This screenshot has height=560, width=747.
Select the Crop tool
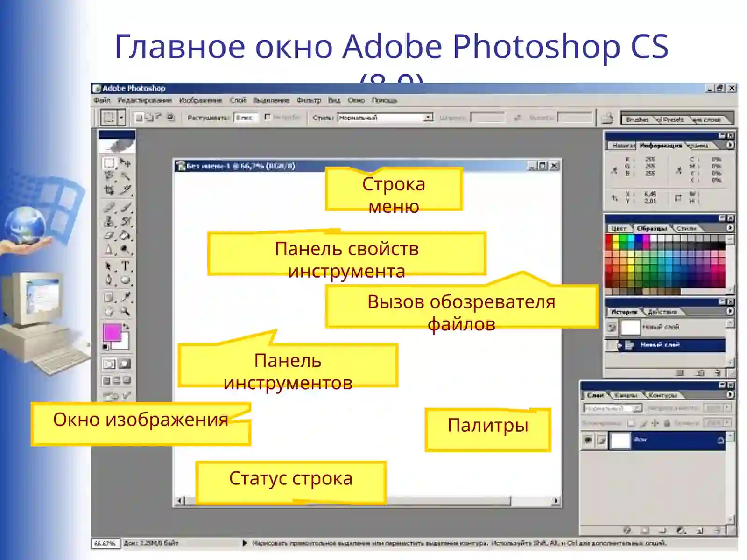coord(109,190)
